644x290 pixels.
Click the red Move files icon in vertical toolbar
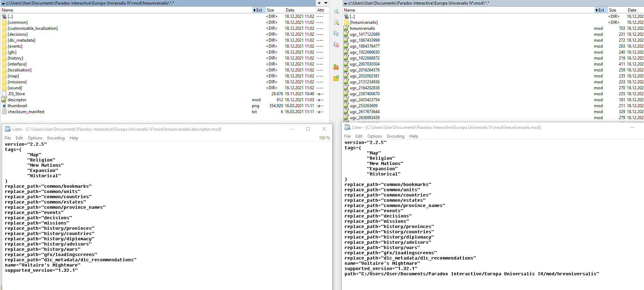pyautogui.click(x=336, y=45)
